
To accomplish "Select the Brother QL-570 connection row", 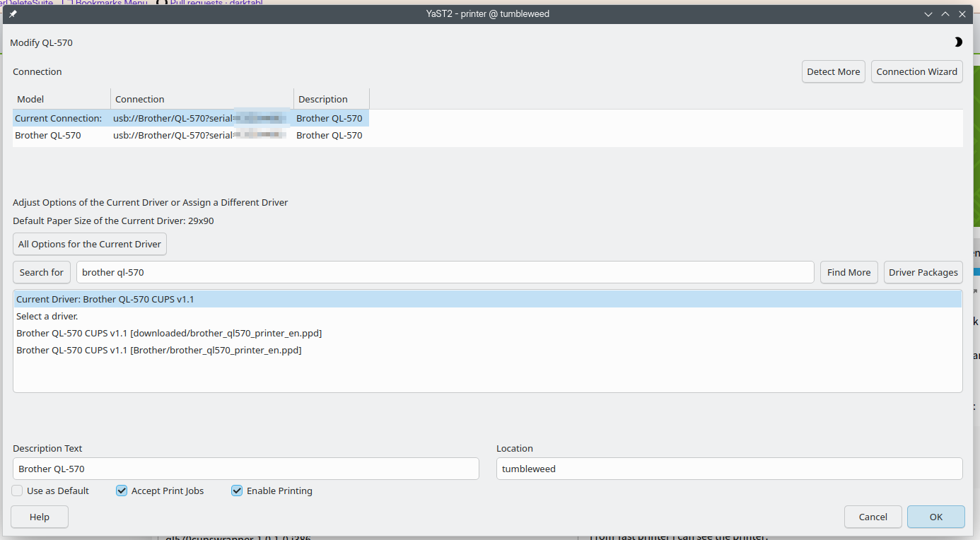I will point(191,135).
